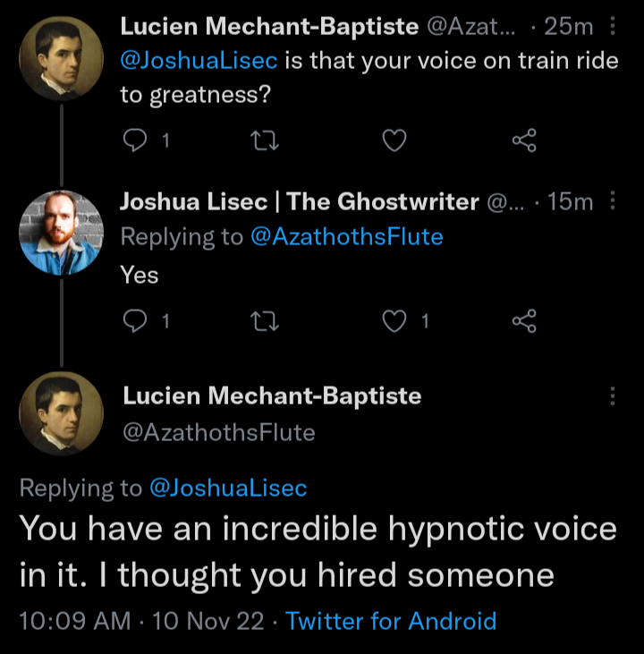The height and width of the screenshot is (654, 644).
Task: Open @AzathothsFlute link in "Replying to" line
Action: point(345,236)
